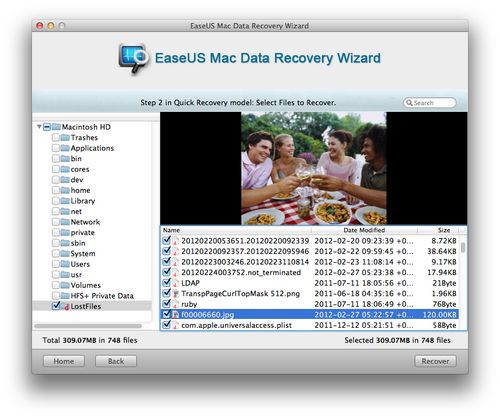Viewport: 500px width, 418px height.
Task: Click the Network folder icon
Action: click(65, 222)
